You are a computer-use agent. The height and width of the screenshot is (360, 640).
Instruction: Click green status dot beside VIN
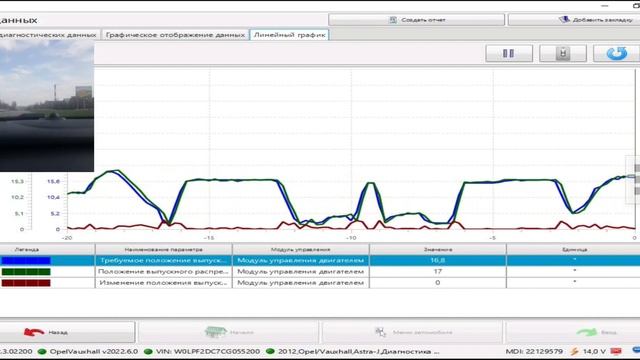(x=148, y=351)
